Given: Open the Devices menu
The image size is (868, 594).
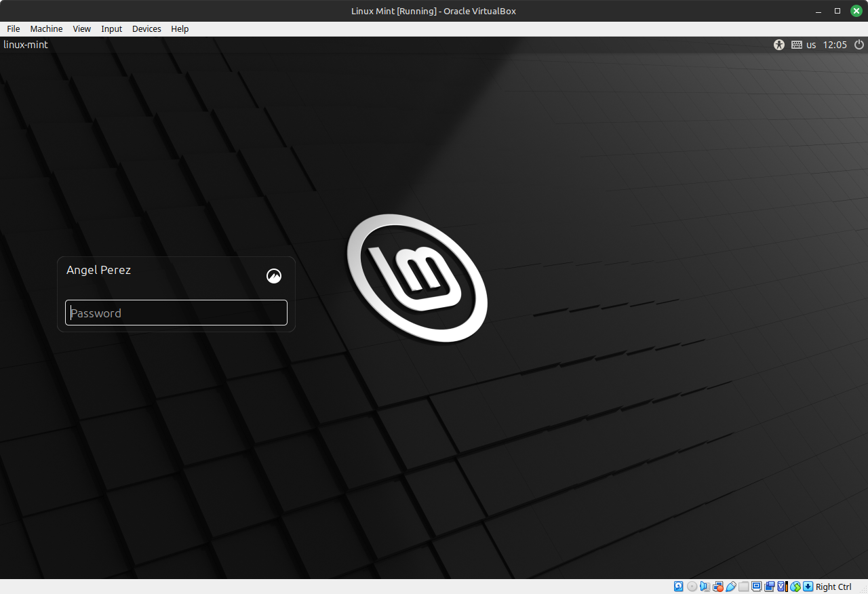Looking at the screenshot, I should (146, 29).
